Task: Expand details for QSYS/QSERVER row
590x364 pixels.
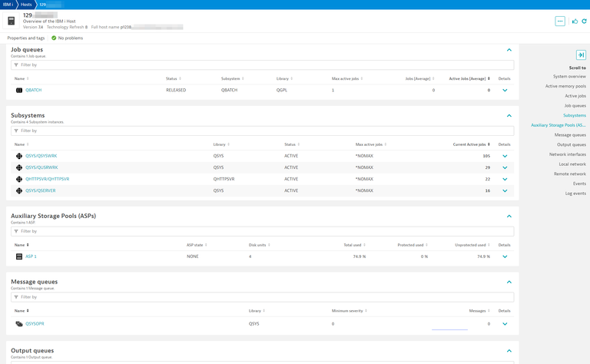Action: point(505,191)
